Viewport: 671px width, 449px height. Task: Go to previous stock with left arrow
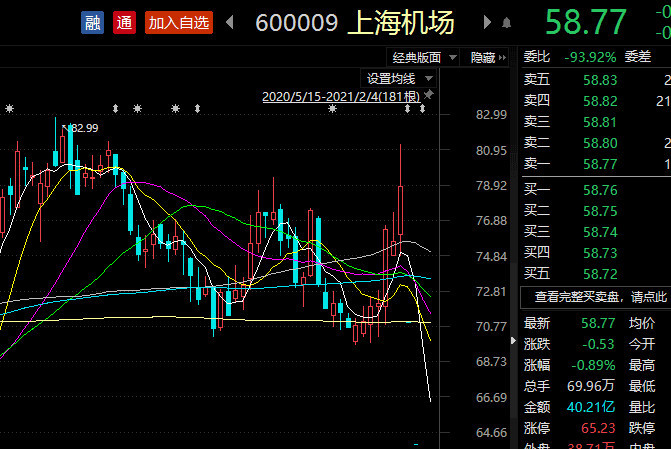(x=230, y=22)
